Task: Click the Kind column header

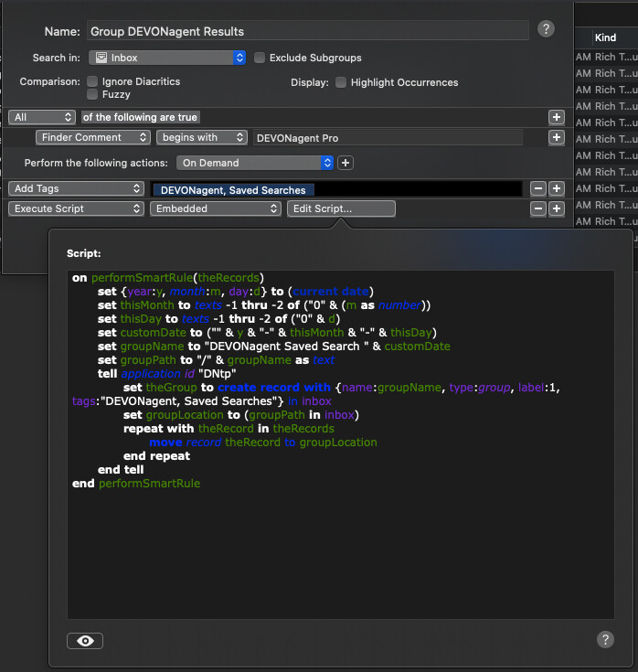Action: [x=605, y=37]
